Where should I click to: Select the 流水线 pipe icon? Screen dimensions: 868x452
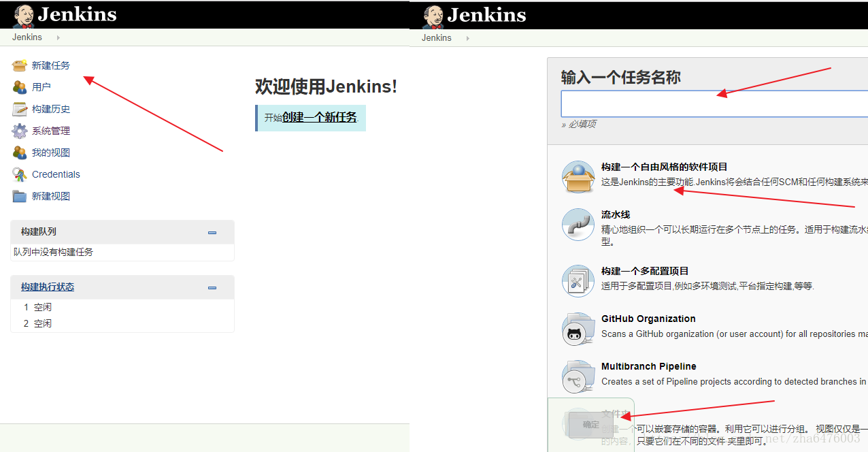coord(578,225)
